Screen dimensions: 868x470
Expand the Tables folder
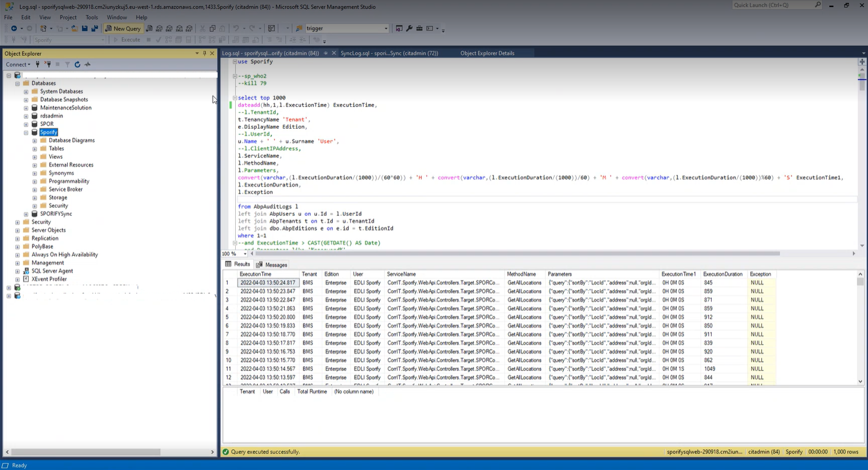tap(35, 149)
